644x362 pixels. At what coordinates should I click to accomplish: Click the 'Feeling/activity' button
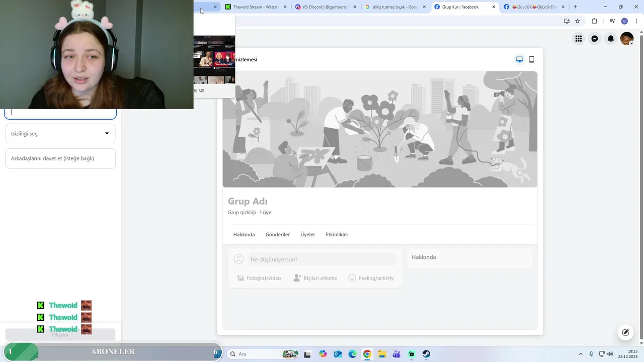pos(371,278)
